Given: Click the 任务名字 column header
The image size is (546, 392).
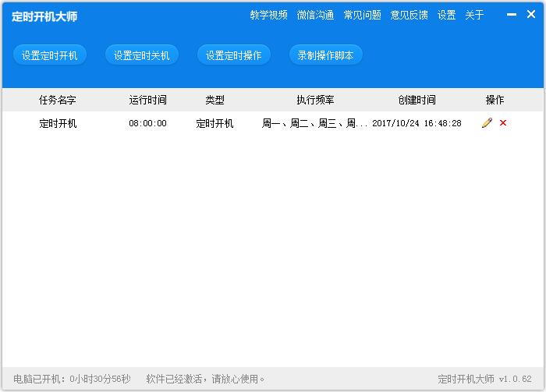Looking at the screenshot, I should (x=58, y=101).
